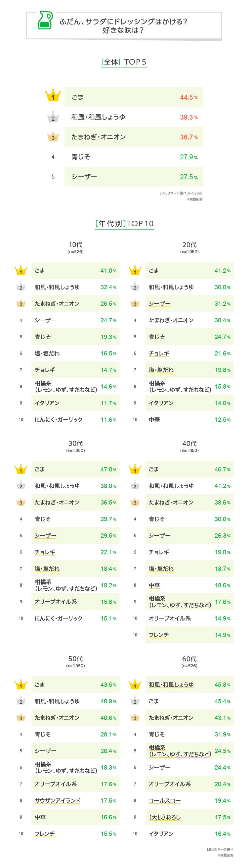Click underlined シーザー in the 20代 list
This screenshot has height=868, width=248.
point(159,303)
